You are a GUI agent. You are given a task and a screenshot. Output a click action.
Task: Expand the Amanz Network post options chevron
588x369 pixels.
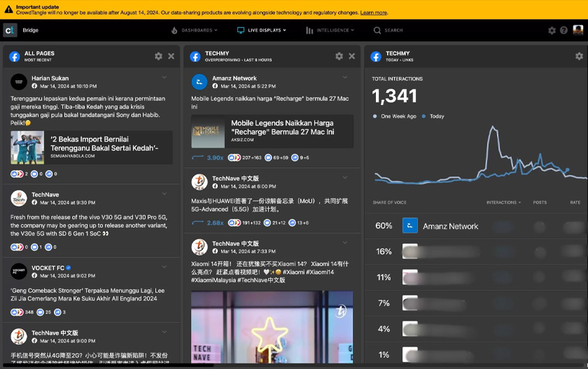click(x=345, y=78)
